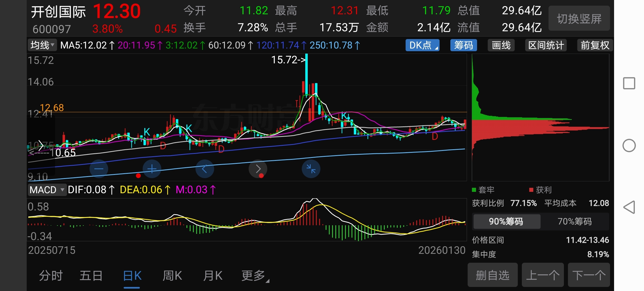
Task: Click the collapse arrows chart icon
Action: coord(311,169)
